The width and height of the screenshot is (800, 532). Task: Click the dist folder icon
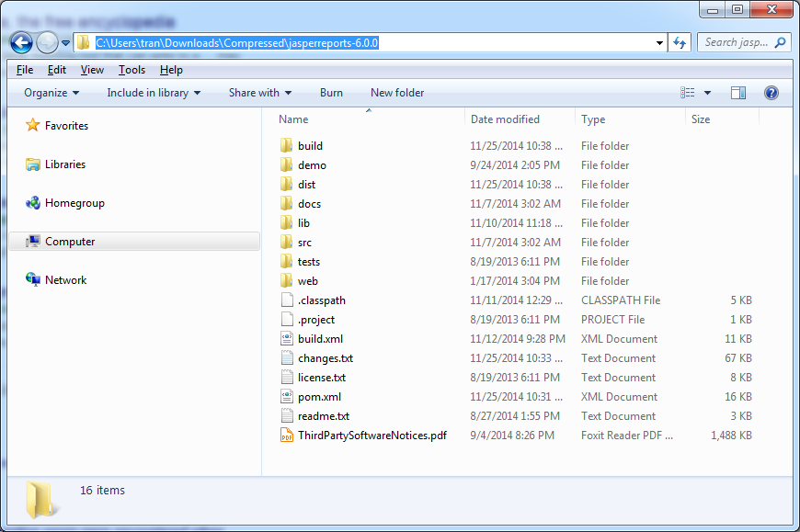(x=286, y=185)
